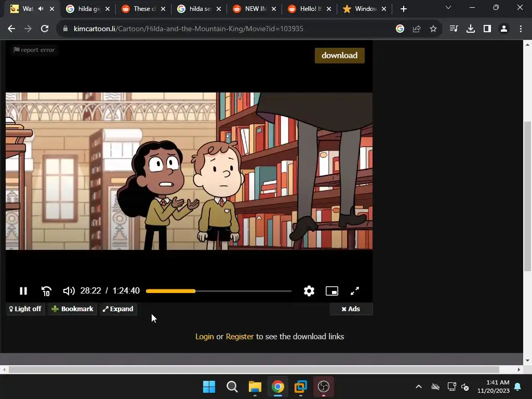Click the vertical page scrollbar
532x399 pixels.
(x=527, y=196)
